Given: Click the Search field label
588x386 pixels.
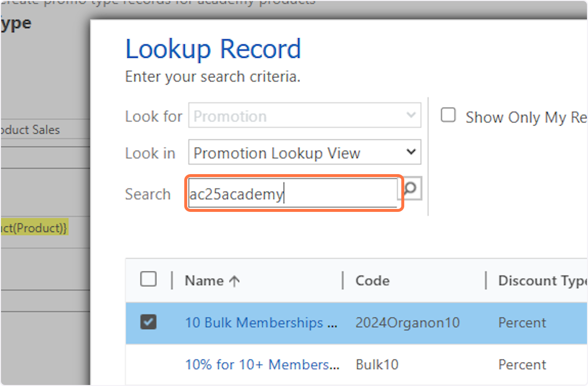Looking at the screenshot, I should 147,194.
